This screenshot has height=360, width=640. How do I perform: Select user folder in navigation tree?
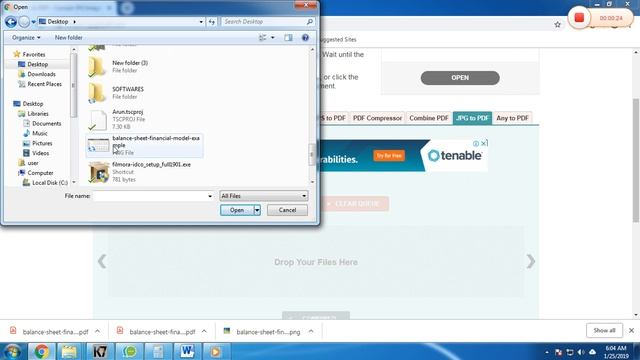[33, 163]
